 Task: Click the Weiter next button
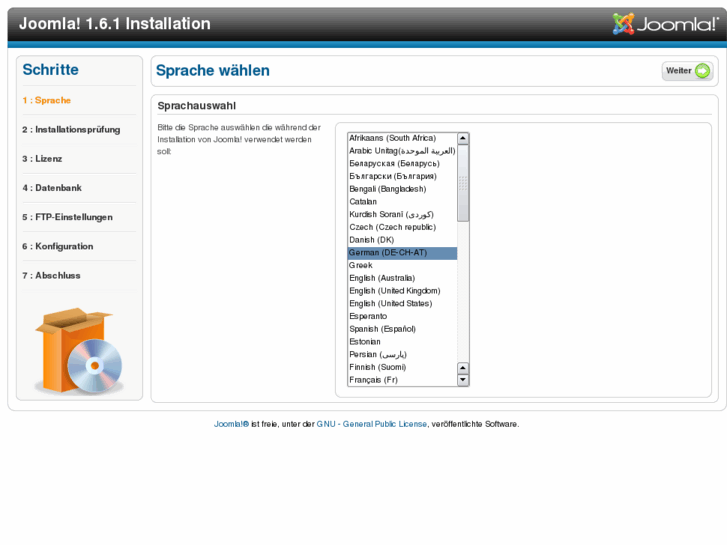point(687,71)
